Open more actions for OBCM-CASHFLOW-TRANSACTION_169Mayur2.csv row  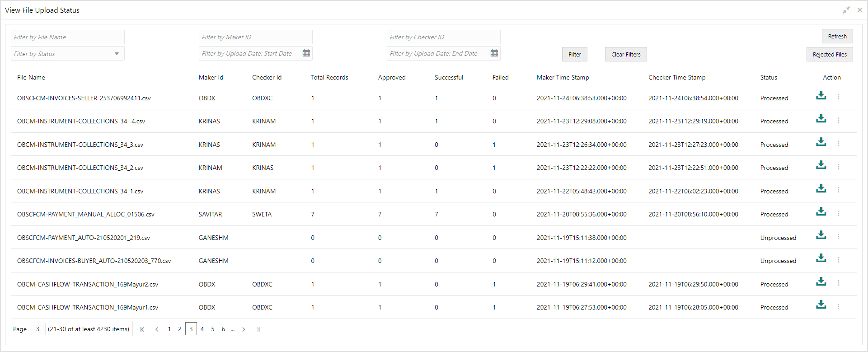(838, 283)
